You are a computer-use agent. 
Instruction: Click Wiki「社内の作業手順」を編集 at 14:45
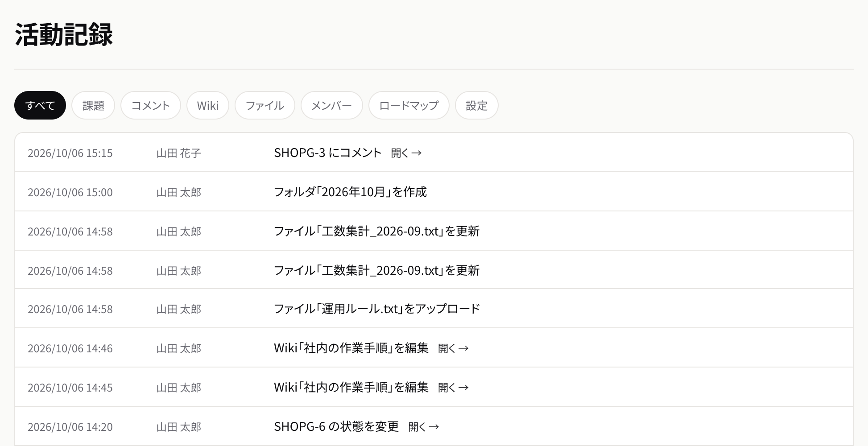351,387
